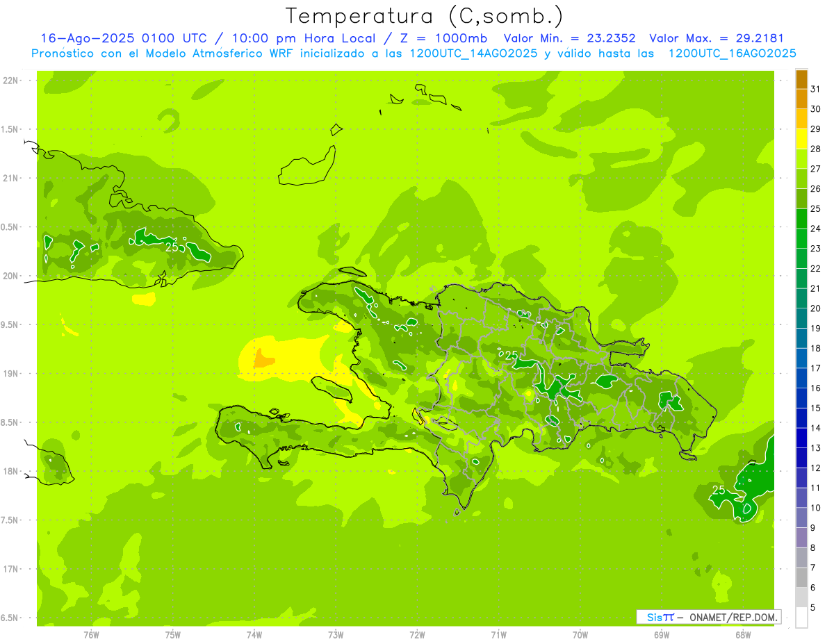This screenshot has width=834, height=644.
Task: Click the yellow legend swatch between 28 and 29
Action: 801,139
